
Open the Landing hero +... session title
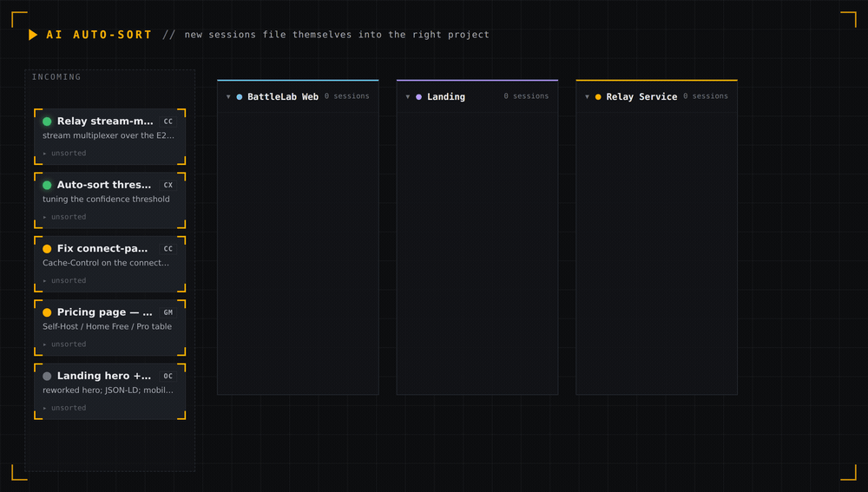click(104, 376)
